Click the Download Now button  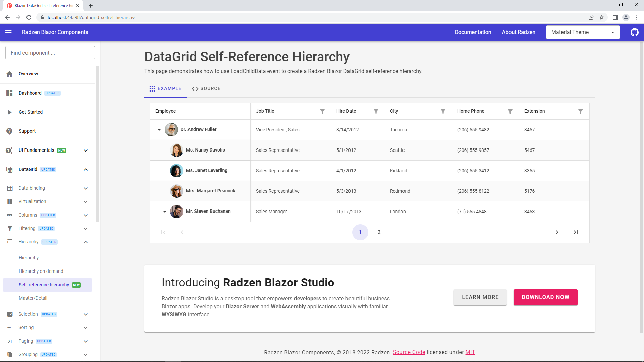point(545,297)
